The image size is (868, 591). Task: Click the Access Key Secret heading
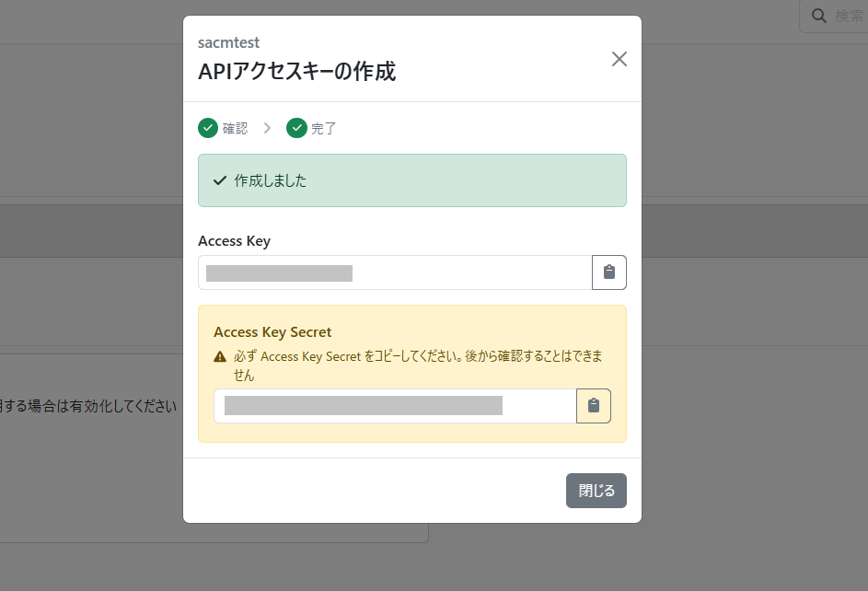tap(272, 332)
